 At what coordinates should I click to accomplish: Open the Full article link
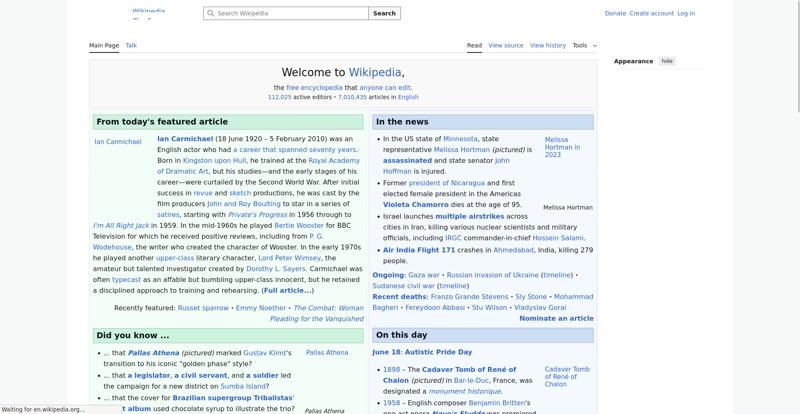tap(287, 290)
